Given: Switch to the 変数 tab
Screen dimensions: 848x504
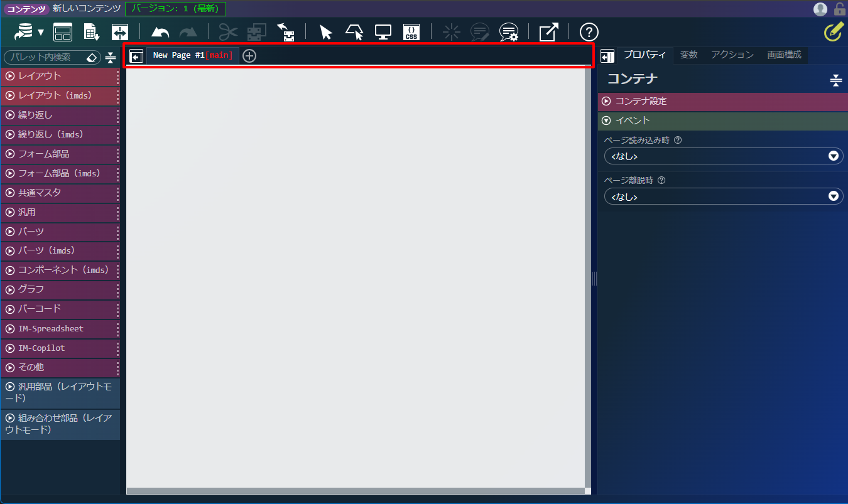Looking at the screenshot, I should pos(688,55).
